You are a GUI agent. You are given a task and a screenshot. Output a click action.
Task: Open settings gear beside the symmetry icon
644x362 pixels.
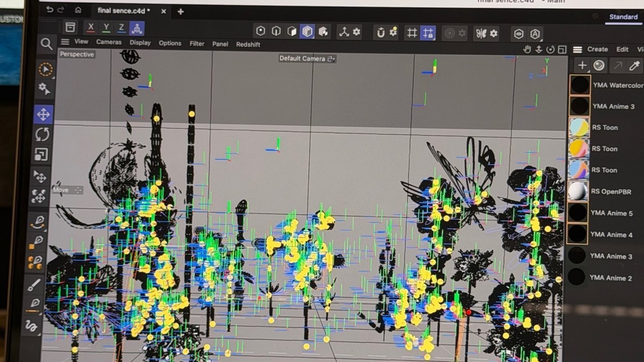(x=494, y=33)
